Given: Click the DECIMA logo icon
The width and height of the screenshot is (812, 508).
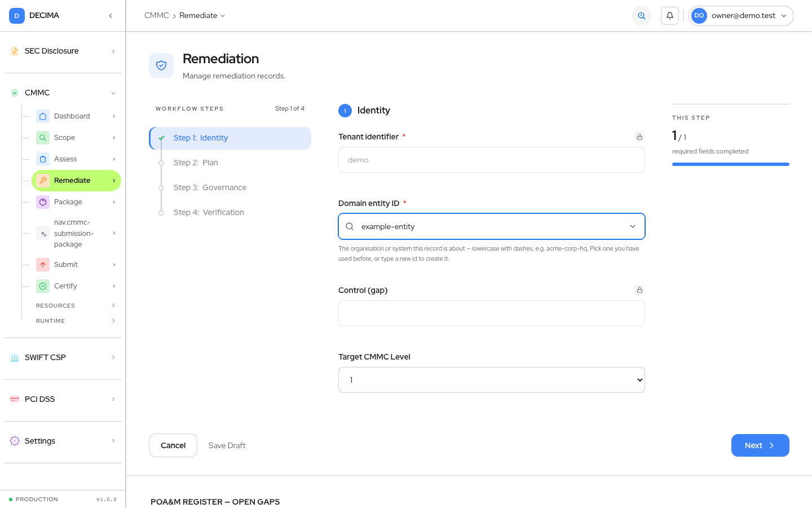Looking at the screenshot, I should pos(17,16).
